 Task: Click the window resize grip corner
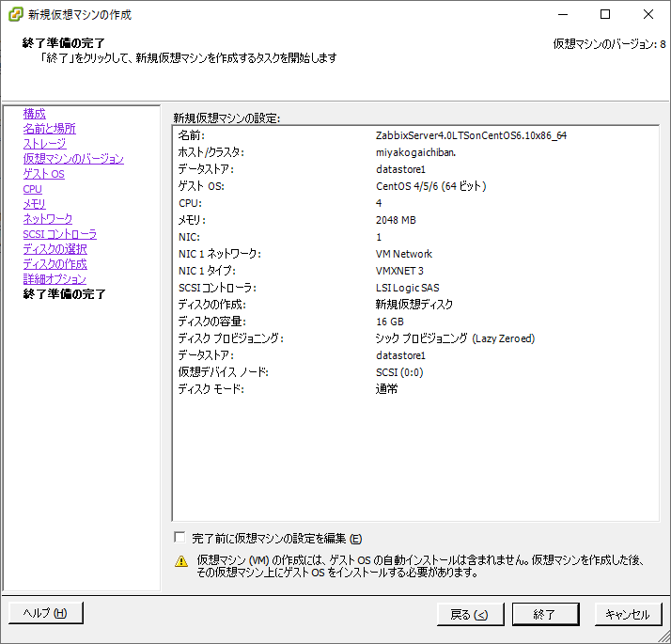coord(664,636)
